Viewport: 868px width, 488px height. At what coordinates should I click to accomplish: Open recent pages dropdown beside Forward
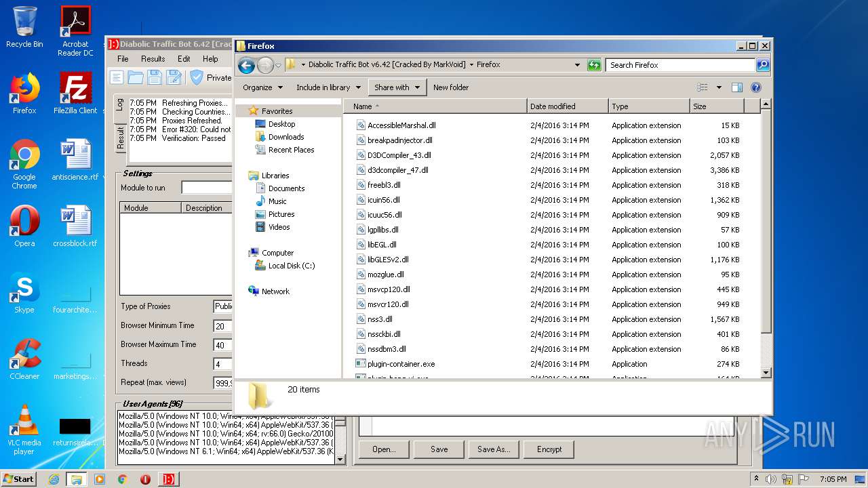point(278,66)
